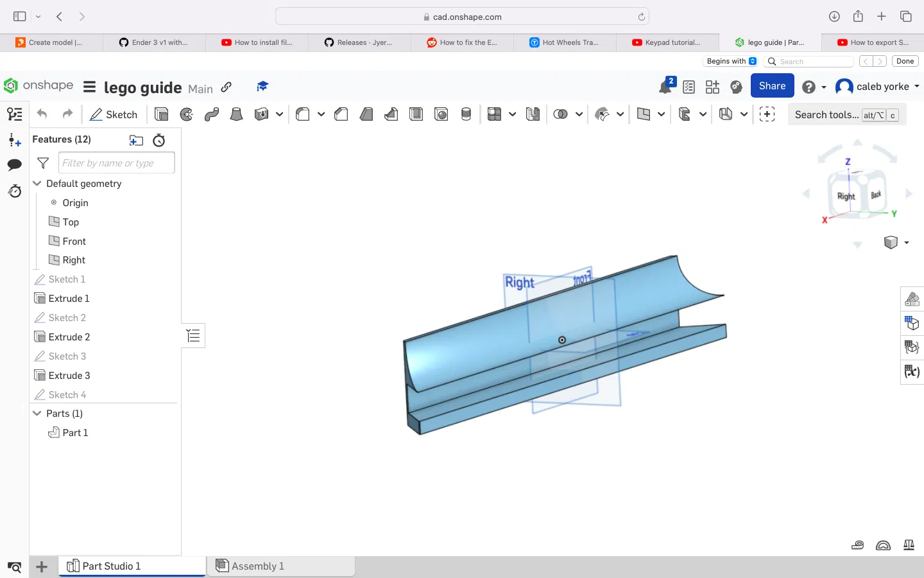Select the Revolve tool
The image size is (924, 578).
point(187,114)
